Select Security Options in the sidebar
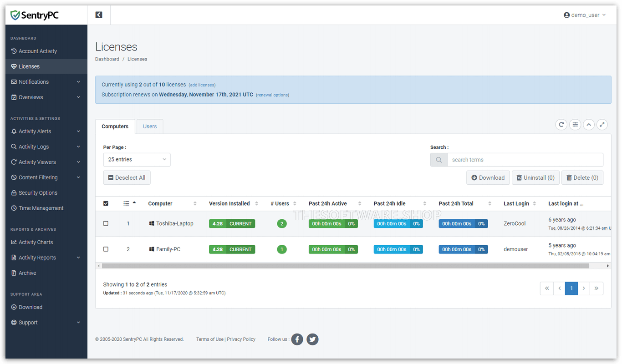This screenshot has width=622, height=364. tap(38, 192)
